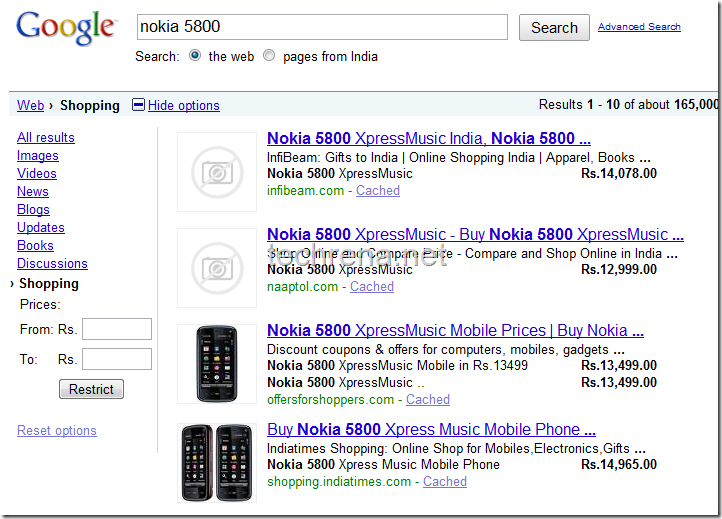
Task: Click the shopping.indiatimes.com green URL
Action: click(339, 482)
